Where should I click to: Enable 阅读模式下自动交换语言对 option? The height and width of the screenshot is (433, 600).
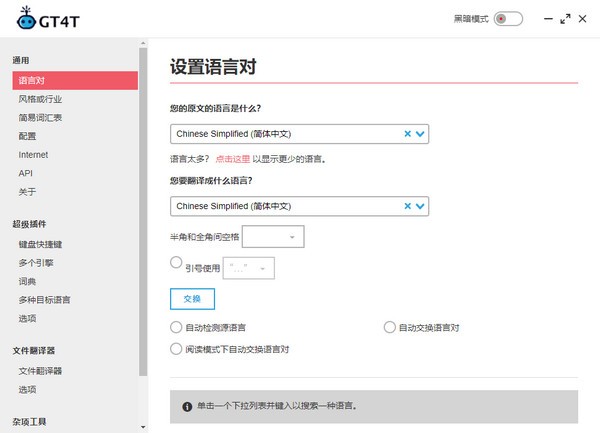tap(177, 349)
